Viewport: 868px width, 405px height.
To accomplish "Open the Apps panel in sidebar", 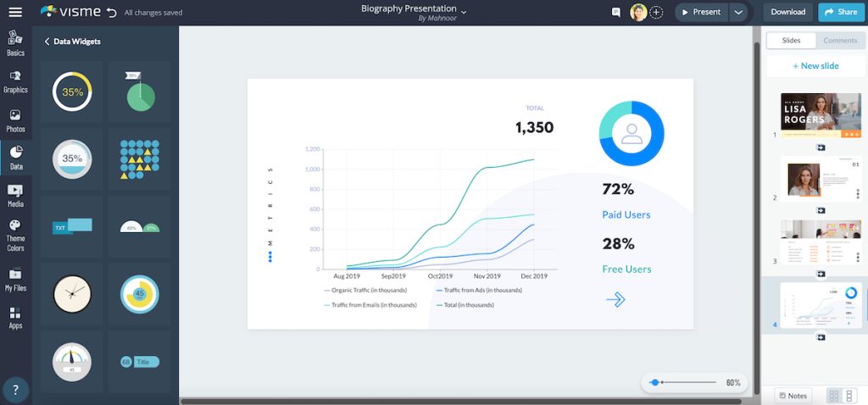I will click(x=15, y=318).
